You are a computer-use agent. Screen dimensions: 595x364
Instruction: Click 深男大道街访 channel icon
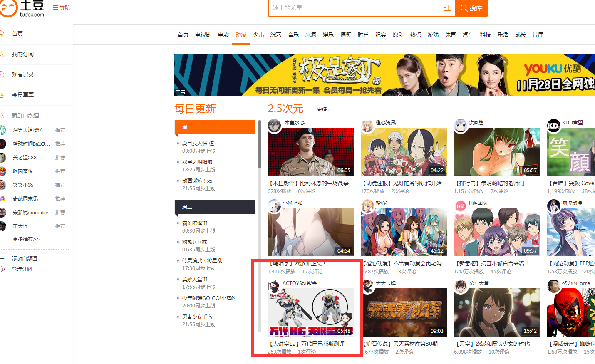click(x=3, y=130)
